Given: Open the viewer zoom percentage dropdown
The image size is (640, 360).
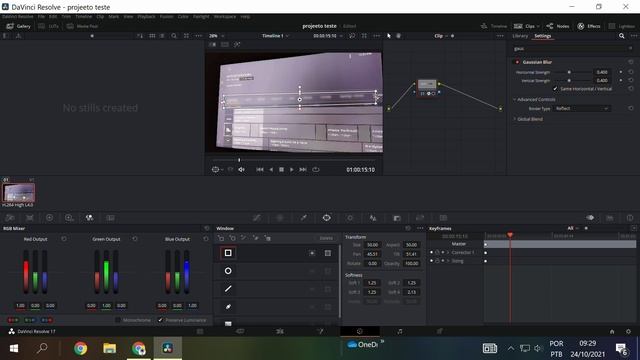Looking at the screenshot, I should tap(217, 36).
